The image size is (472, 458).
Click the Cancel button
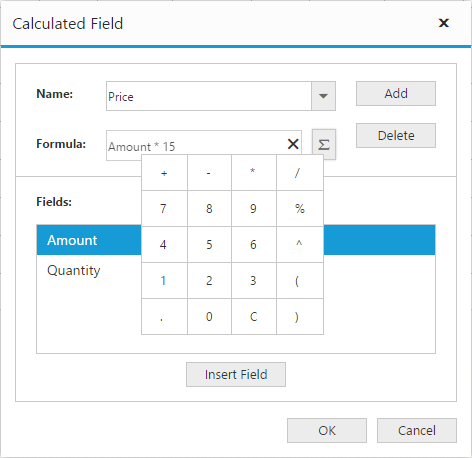[x=417, y=430]
